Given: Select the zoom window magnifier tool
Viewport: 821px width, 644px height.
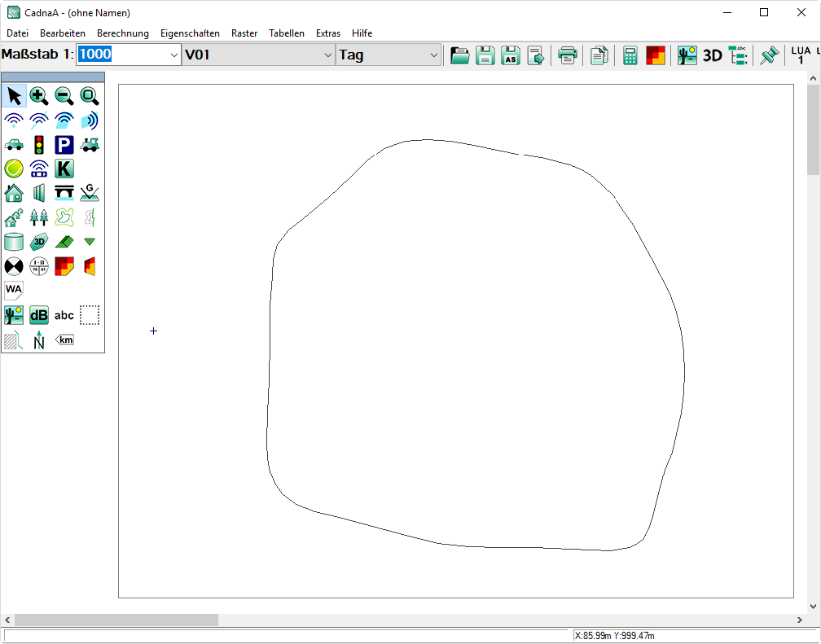Looking at the screenshot, I should [x=90, y=96].
